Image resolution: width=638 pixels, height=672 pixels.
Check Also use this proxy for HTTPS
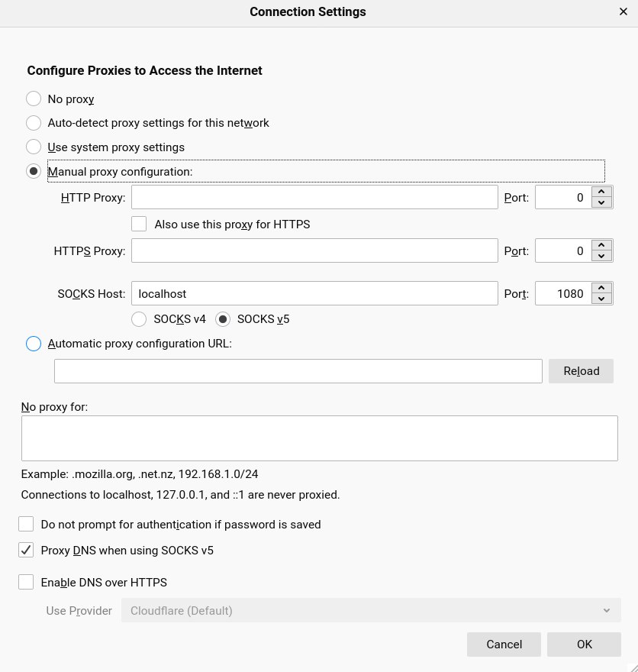[139, 224]
